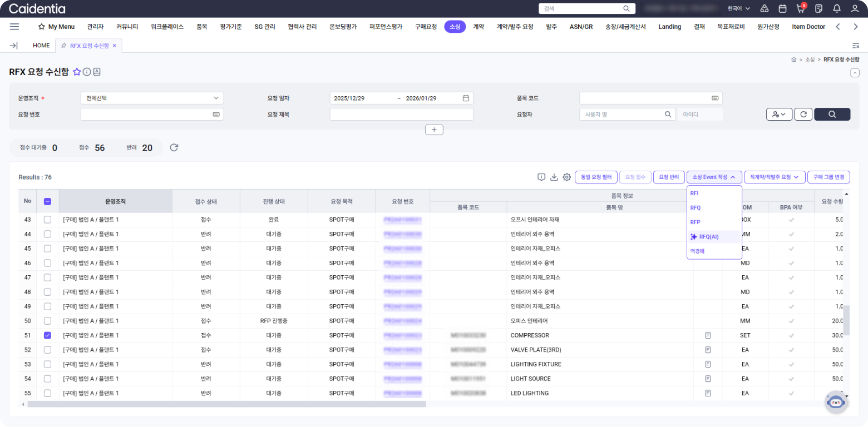Switch to the HOME tab
The image size is (868, 427).
[41, 46]
